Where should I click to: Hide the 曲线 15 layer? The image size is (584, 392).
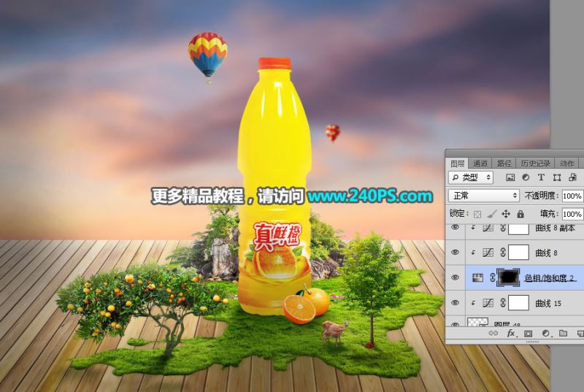[455, 303]
